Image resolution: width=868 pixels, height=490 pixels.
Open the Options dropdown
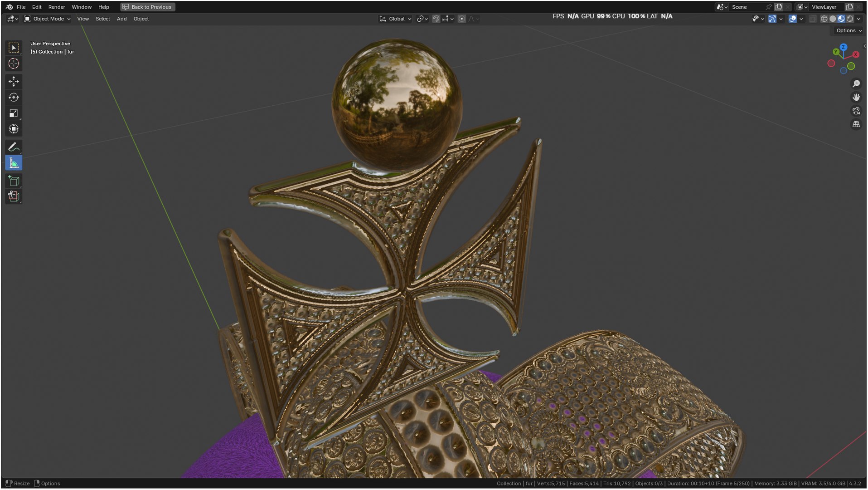click(x=849, y=30)
